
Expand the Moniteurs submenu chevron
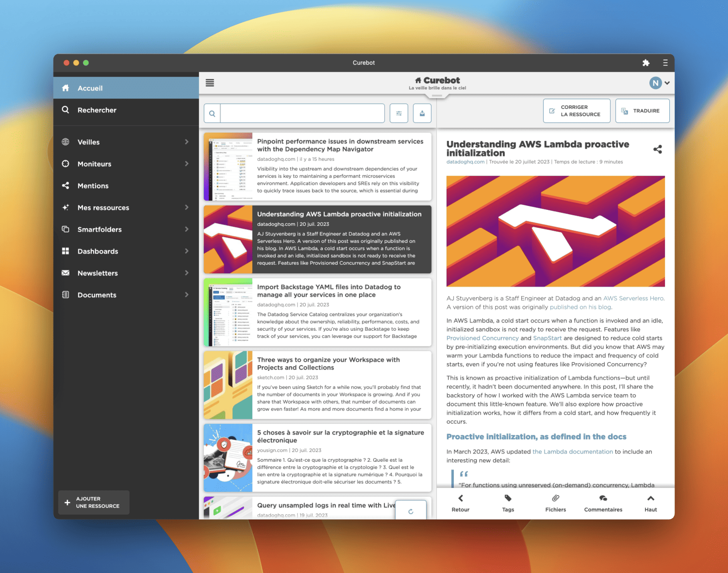click(186, 164)
